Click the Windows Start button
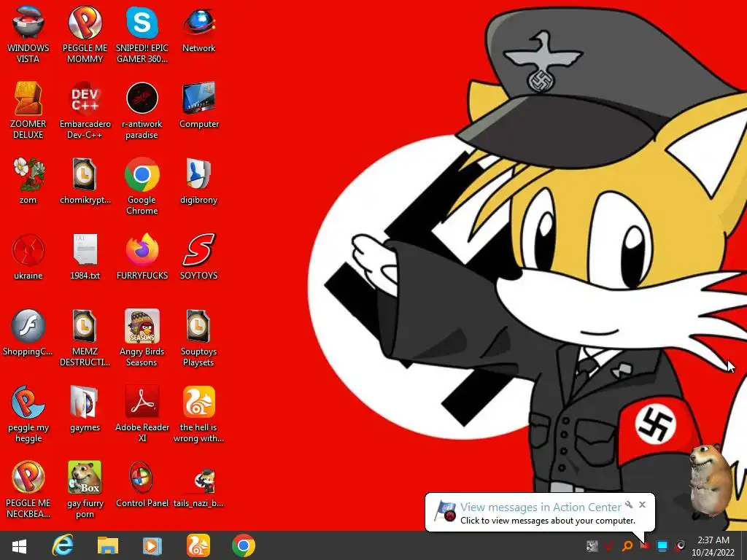The height and width of the screenshot is (560, 747). click(19, 545)
